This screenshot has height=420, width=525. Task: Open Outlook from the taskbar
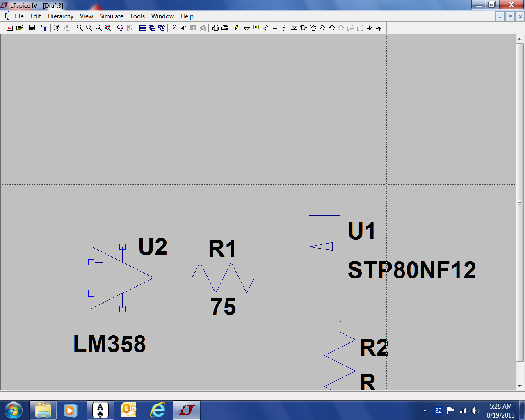coord(129,410)
